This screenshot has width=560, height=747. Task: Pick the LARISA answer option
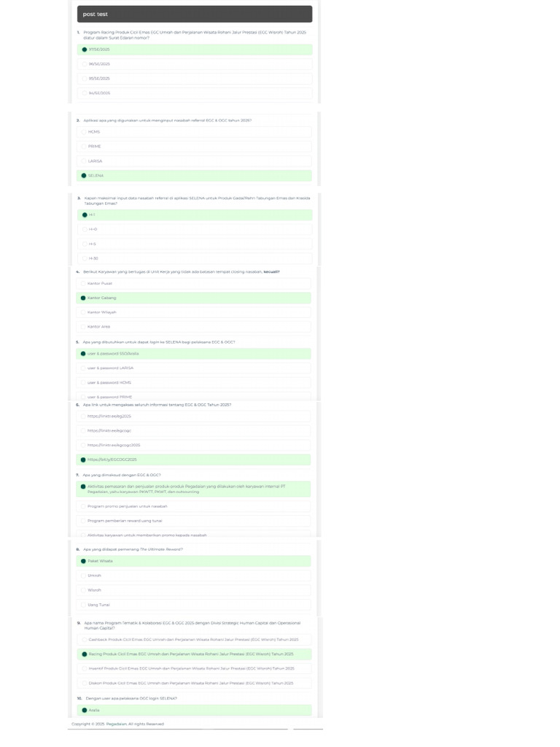coord(194,161)
